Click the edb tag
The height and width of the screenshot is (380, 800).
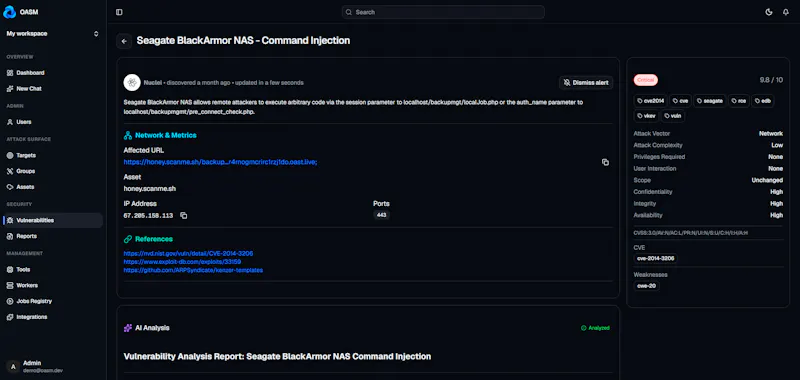coord(763,101)
